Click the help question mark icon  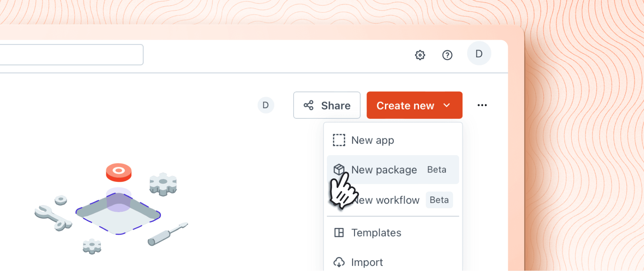click(447, 55)
